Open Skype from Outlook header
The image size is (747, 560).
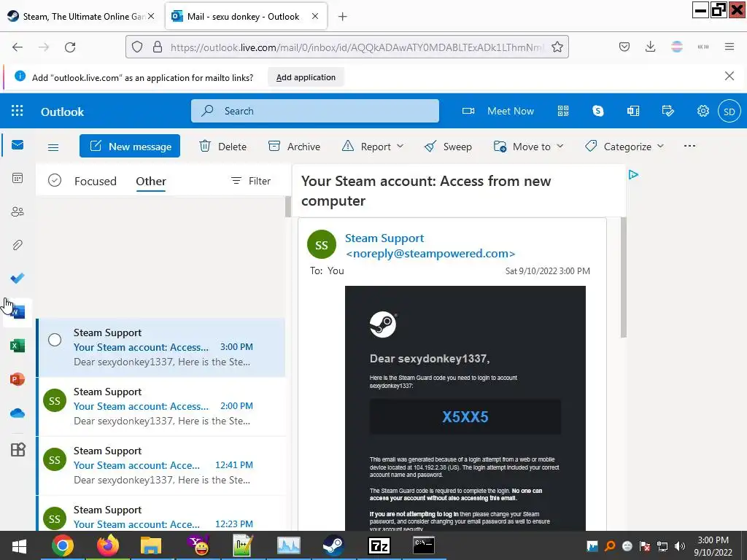[598, 111]
